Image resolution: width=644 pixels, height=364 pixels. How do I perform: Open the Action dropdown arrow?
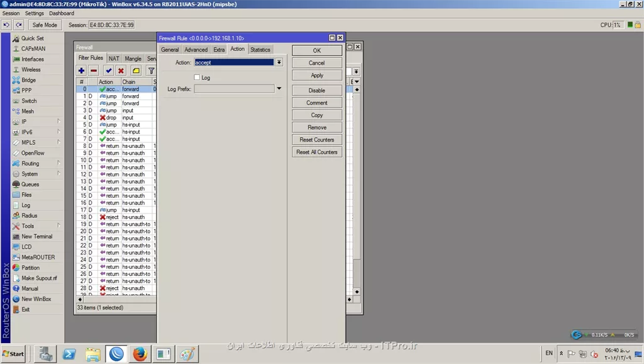279,62
